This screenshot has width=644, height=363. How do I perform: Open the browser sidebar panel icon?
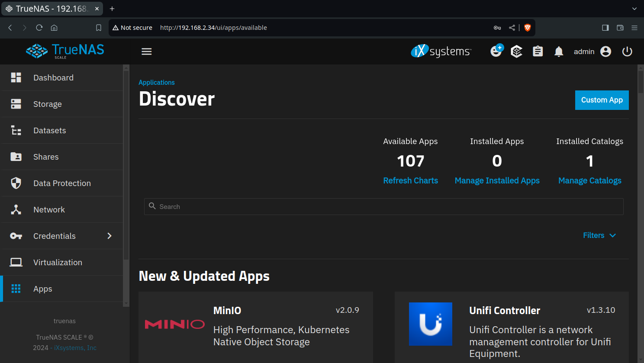(605, 28)
